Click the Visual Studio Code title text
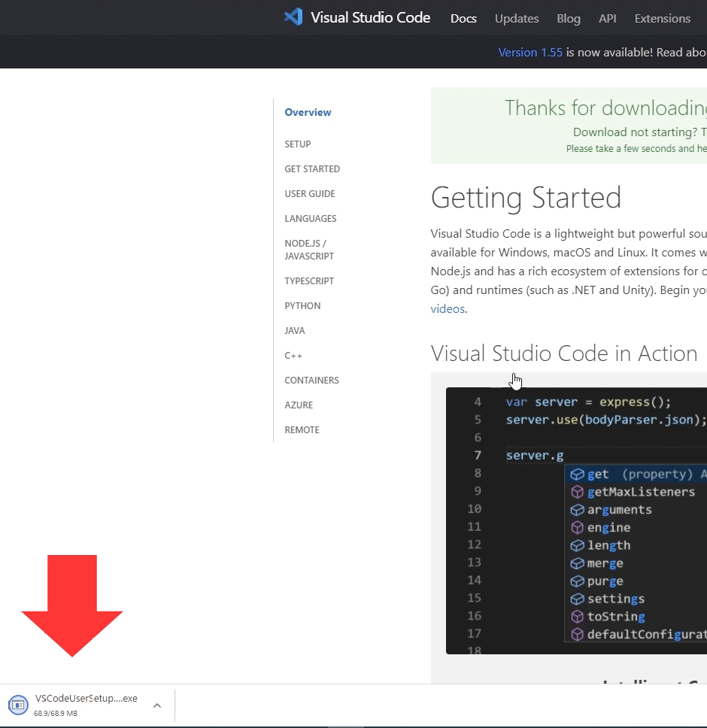 (371, 17)
